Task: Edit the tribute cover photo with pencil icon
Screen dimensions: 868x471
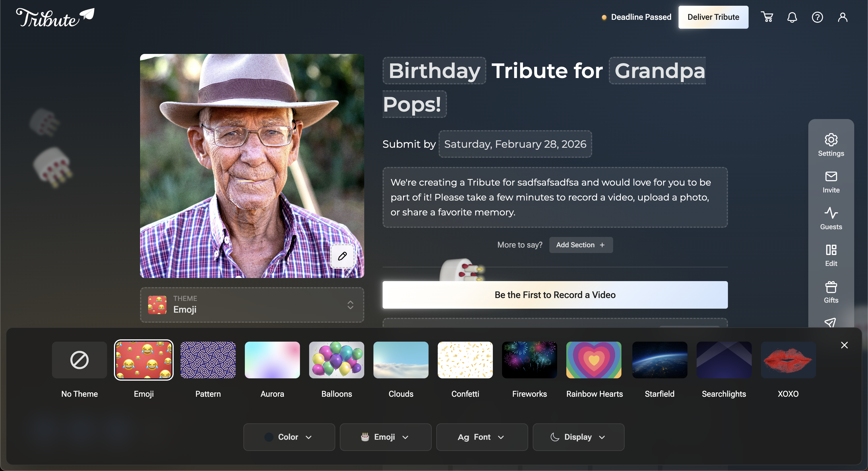Action: [342, 256]
